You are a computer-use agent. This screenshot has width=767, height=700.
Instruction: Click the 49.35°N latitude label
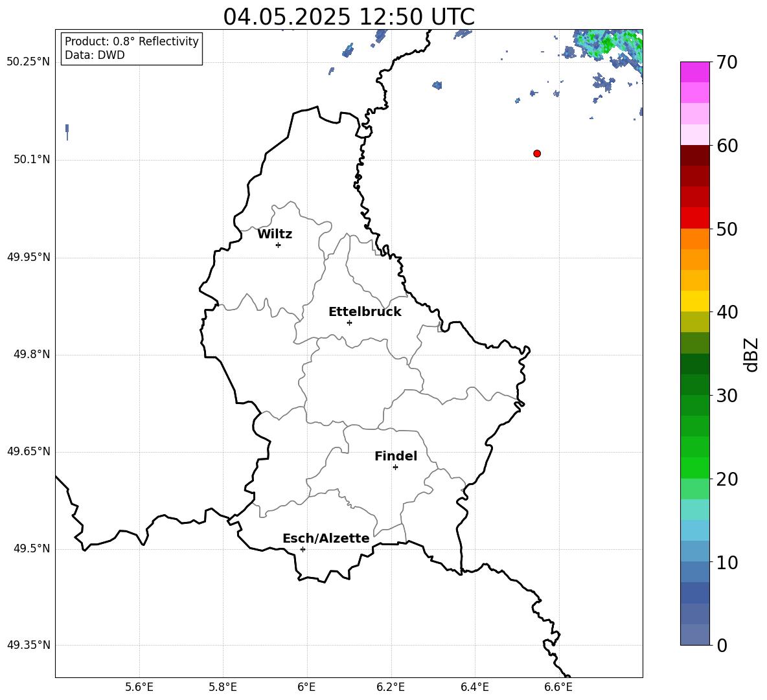(x=29, y=645)
